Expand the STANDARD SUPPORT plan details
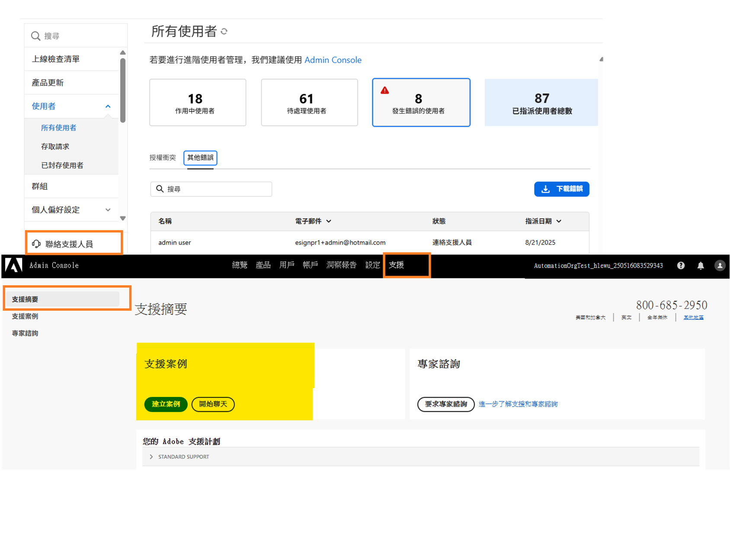The image size is (730, 560). (151, 457)
